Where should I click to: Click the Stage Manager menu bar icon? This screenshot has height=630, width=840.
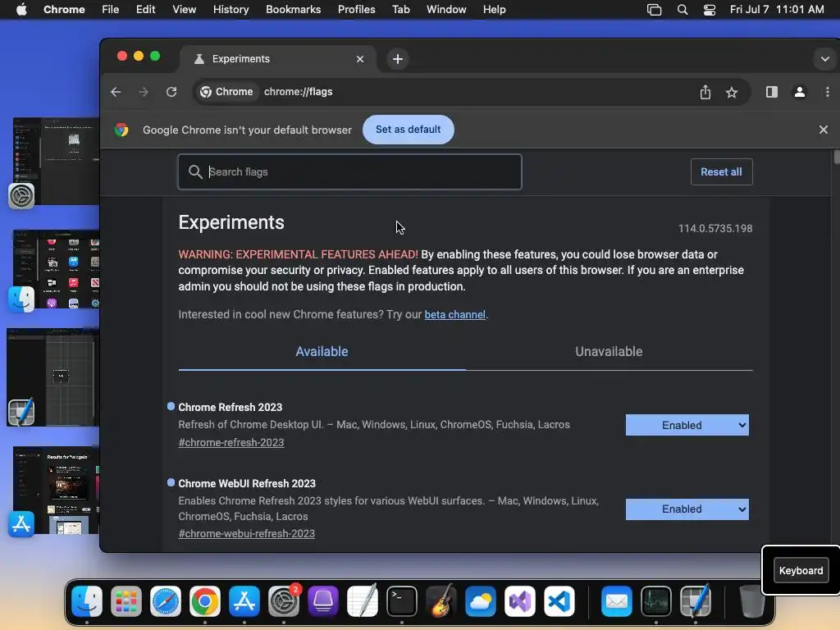[654, 10]
